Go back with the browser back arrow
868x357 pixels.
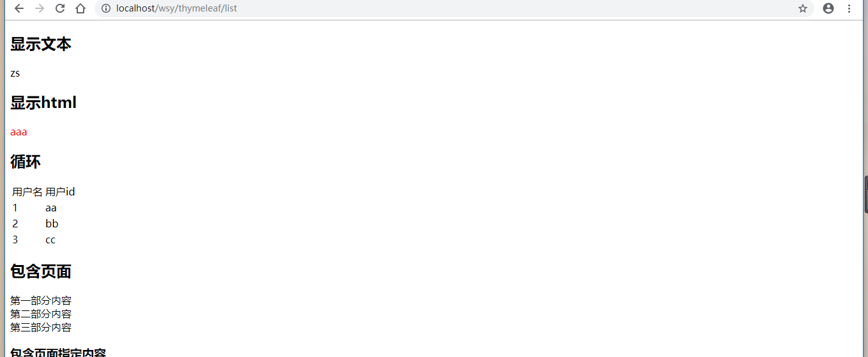click(x=19, y=8)
